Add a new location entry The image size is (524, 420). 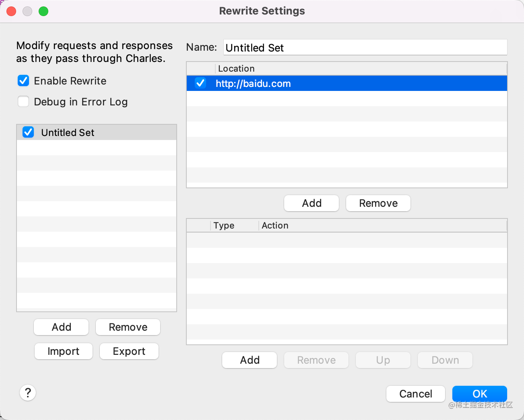312,203
